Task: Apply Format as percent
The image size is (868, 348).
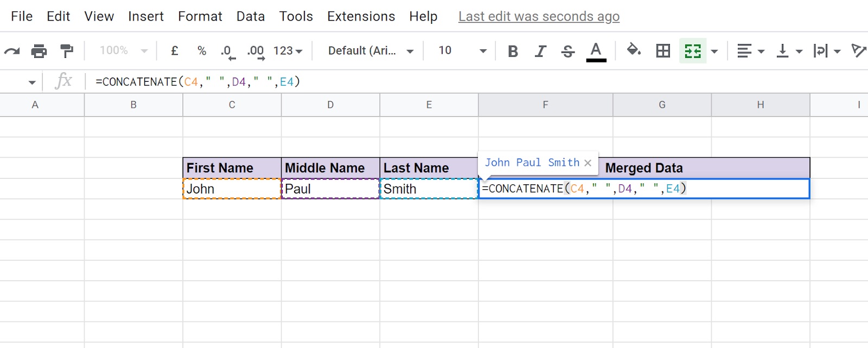Action: coord(201,50)
